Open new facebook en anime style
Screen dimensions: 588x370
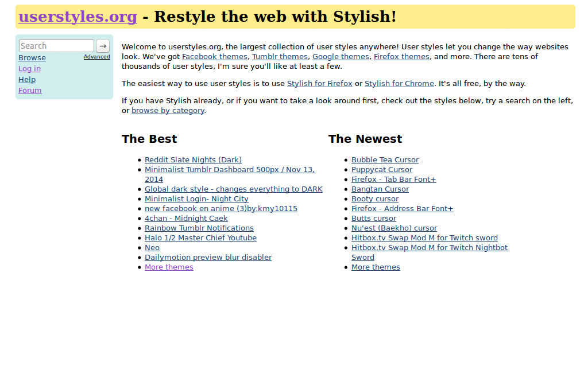tap(221, 209)
